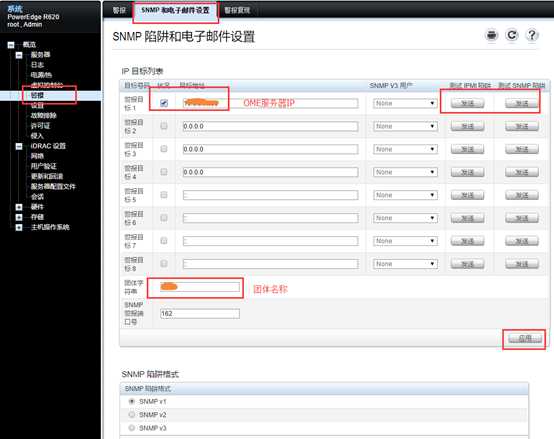Click the community string input field
Image resolution: width=554 pixels, height=439 pixels.
(200, 287)
